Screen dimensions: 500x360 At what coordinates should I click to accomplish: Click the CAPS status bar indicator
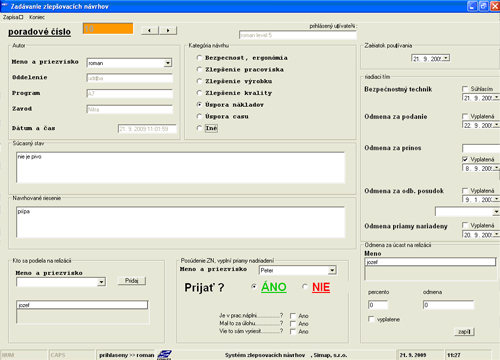[58, 355]
